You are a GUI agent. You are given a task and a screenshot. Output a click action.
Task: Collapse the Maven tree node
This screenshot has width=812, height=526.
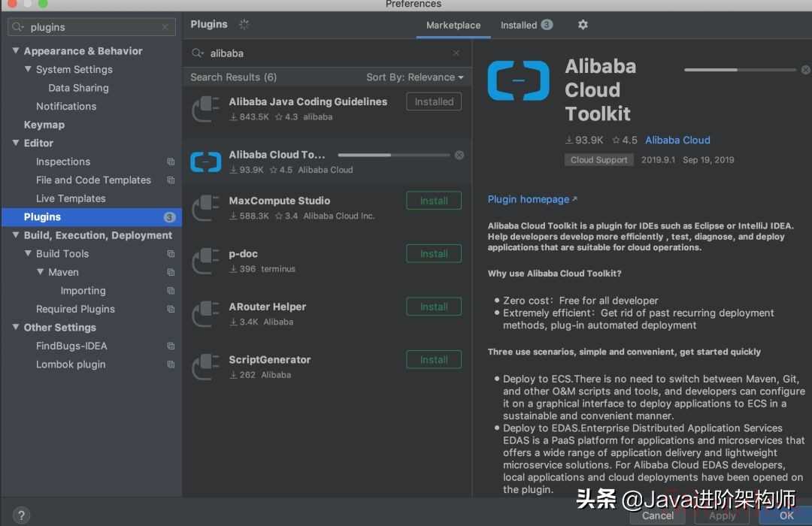[41, 272]
